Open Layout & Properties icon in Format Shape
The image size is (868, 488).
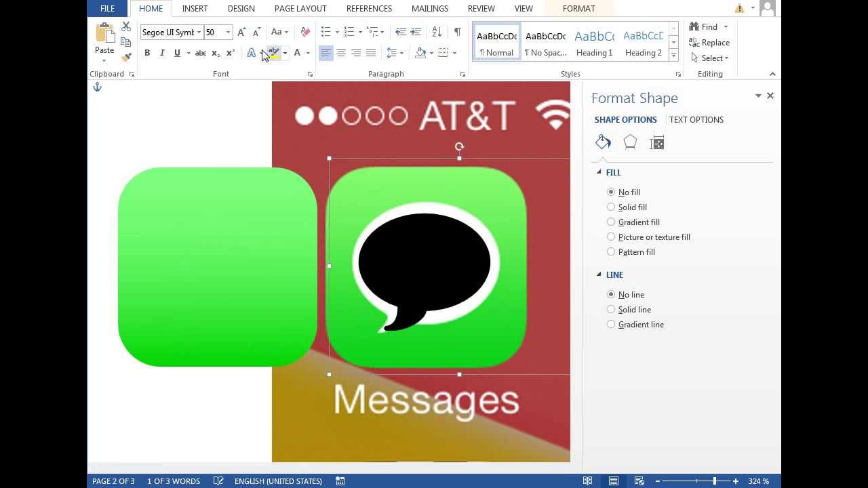click(656, 142)
